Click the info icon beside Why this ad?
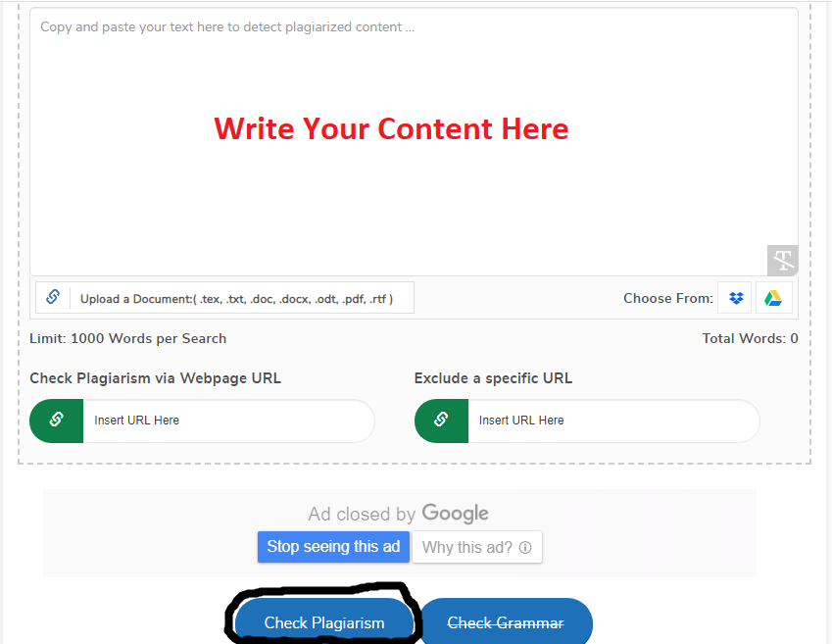The height and width of the screenshot is (644, 832). tap(525, 548)
